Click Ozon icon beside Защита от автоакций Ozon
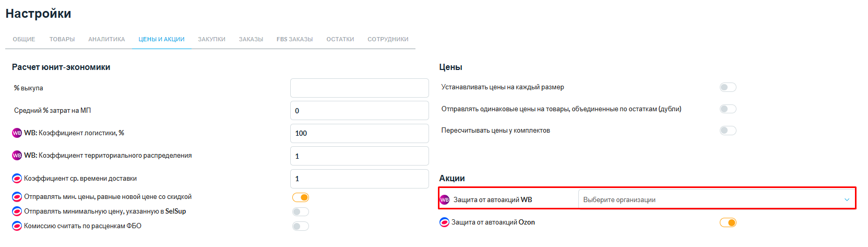Screen dimensions: 868x247 (445, 222)
